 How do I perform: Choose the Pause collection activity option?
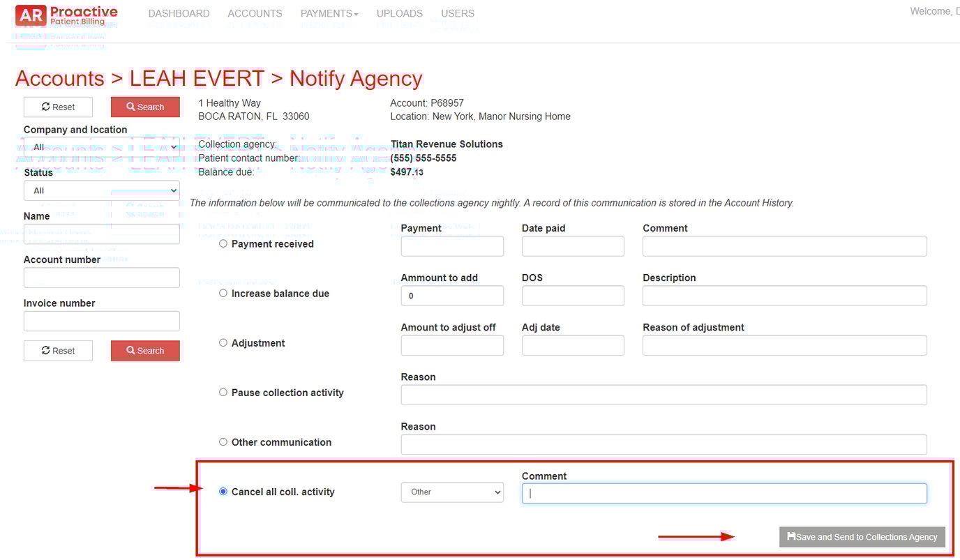pos(223,392)
